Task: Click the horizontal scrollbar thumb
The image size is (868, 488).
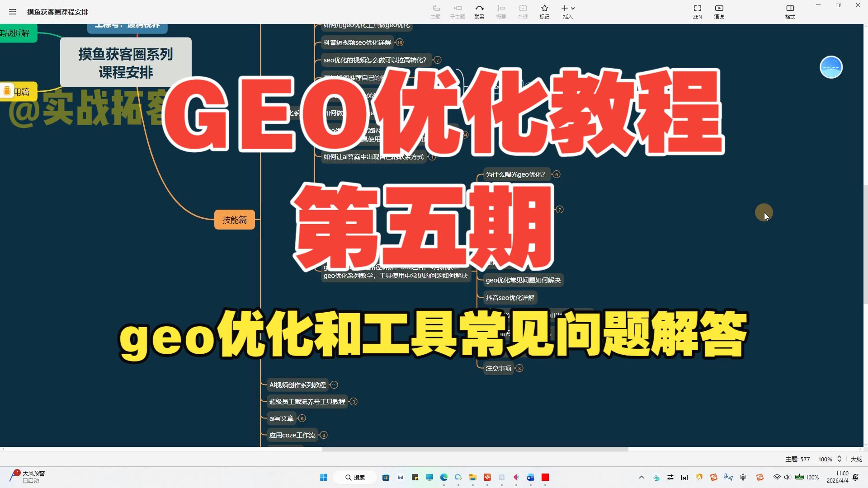Action: point(475,449)
